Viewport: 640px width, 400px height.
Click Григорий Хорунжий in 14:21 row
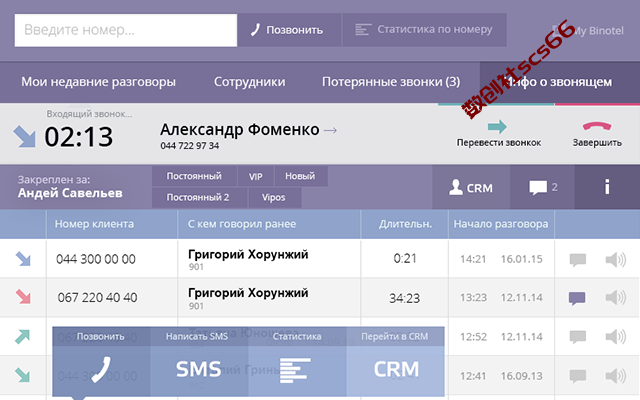pyautogui.click(x=248, y=254)
